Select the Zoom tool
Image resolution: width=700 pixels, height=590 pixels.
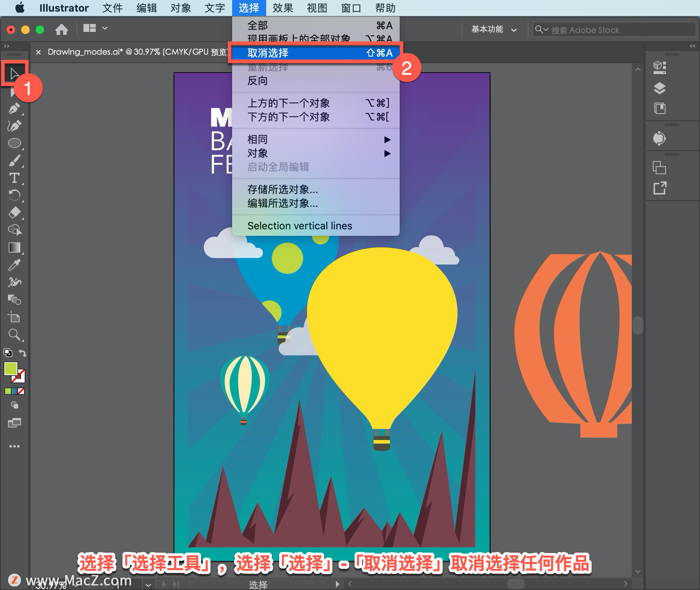coord(14,334)
